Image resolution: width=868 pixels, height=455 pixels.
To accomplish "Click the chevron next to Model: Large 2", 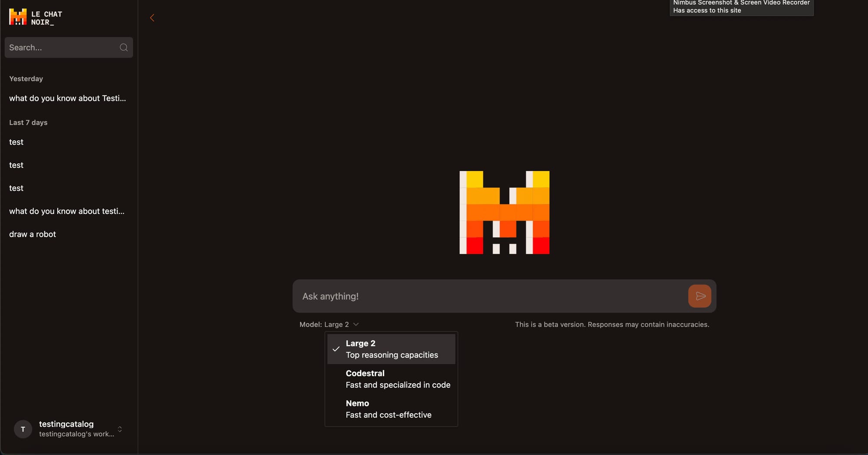I will pos(356,324).
